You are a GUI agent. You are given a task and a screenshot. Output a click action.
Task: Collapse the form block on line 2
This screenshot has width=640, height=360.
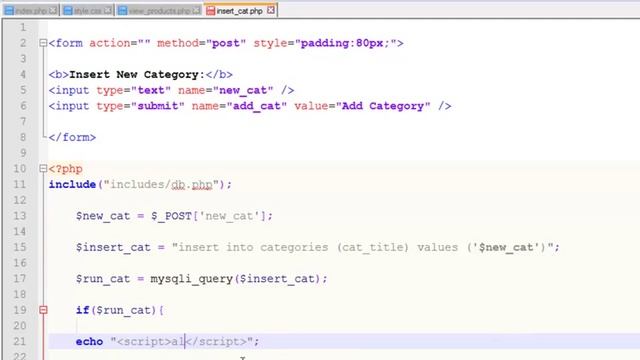43,43
